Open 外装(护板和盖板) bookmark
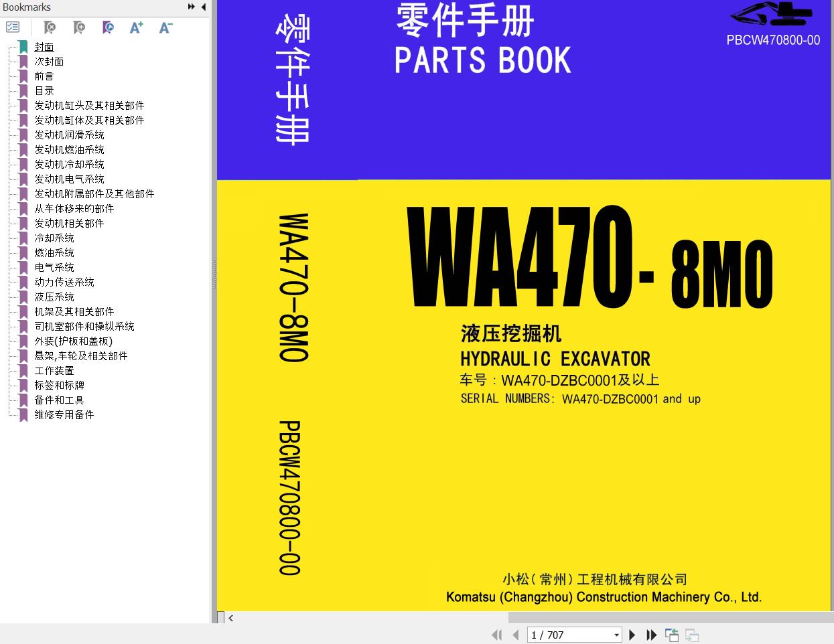The width and height of the screenshot is (834, 644). (74, 341)
